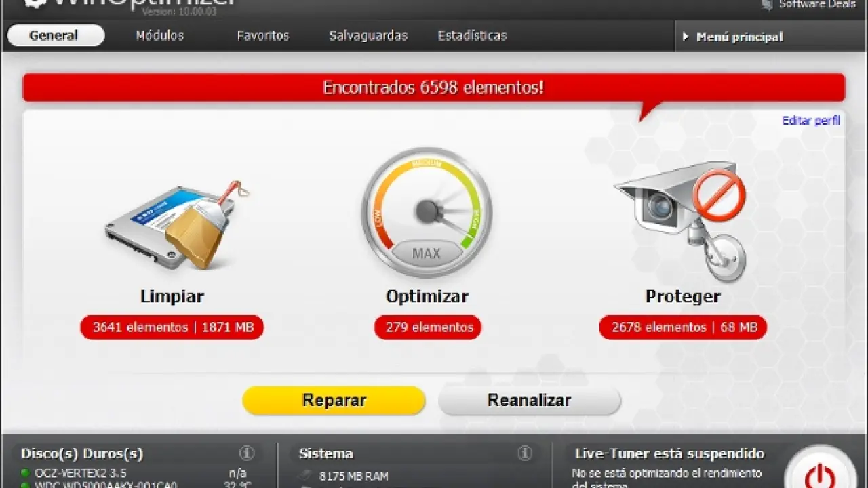The width and height of the screenshot is (868, 488).
Task: Open the Favoritos tab
Action: coord(263,36)
